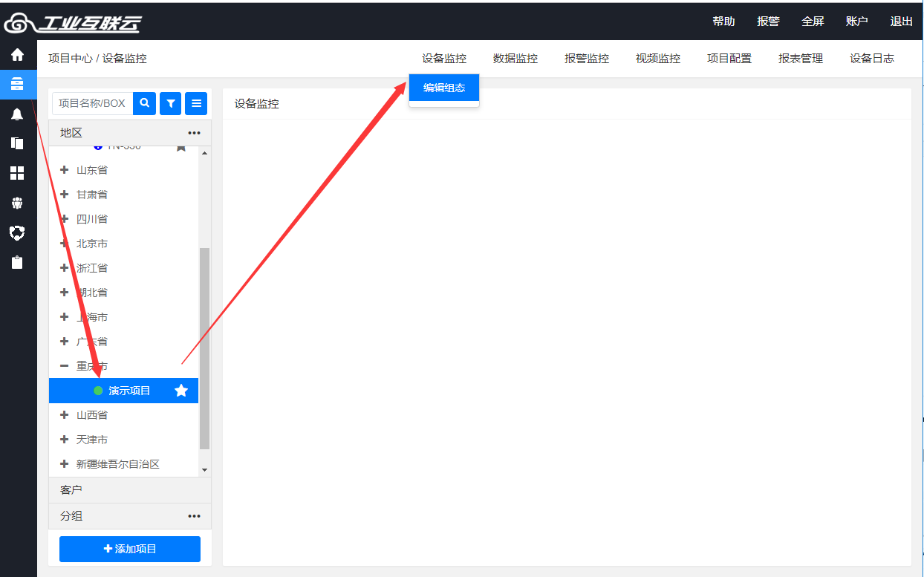Expand the 山西省 tree node
This screenshot has width=924, height=577.
[x=64, y=415]
